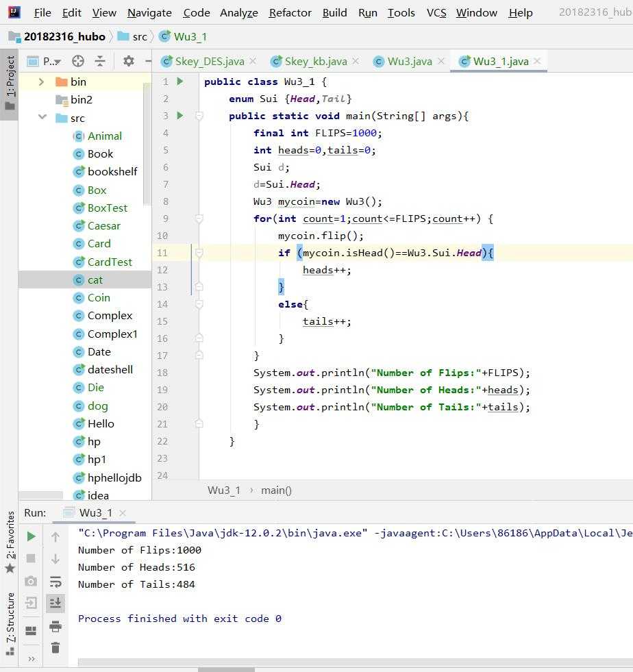
Task: Fold the main method at line 3
Action: (x=199, y=115)
